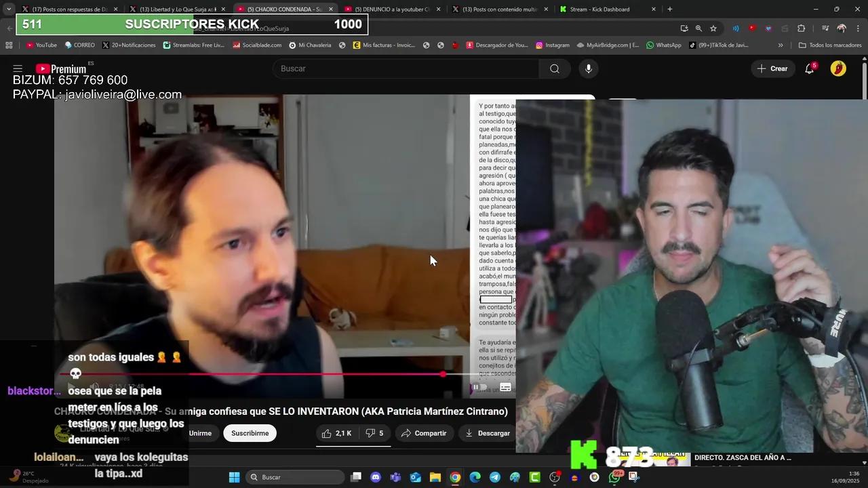Viewport: 868px width, 488px height.
Task: Click Descargar to download the video
Action: coord(487,433)
